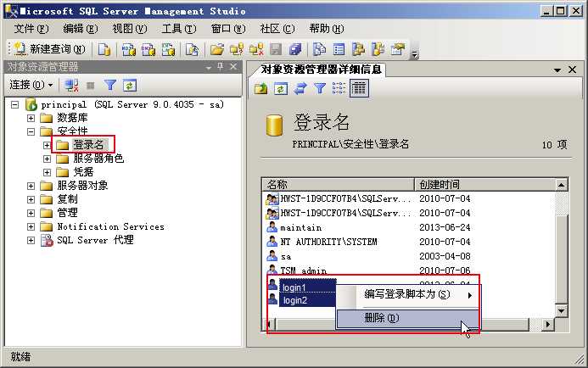Image resolution: width=588 pixels, height=368 pixels.
Task: Open the 编辑(E) menu
Action: [81, 29]
